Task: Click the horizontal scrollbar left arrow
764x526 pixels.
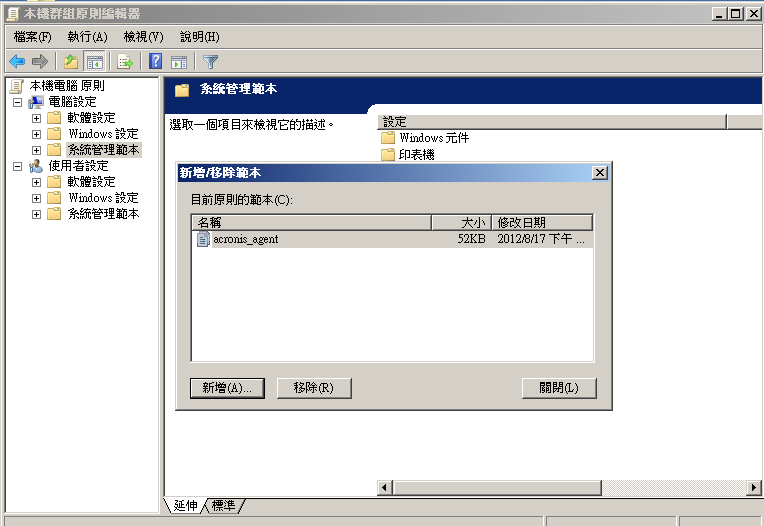Action: [x=385, y=488]
